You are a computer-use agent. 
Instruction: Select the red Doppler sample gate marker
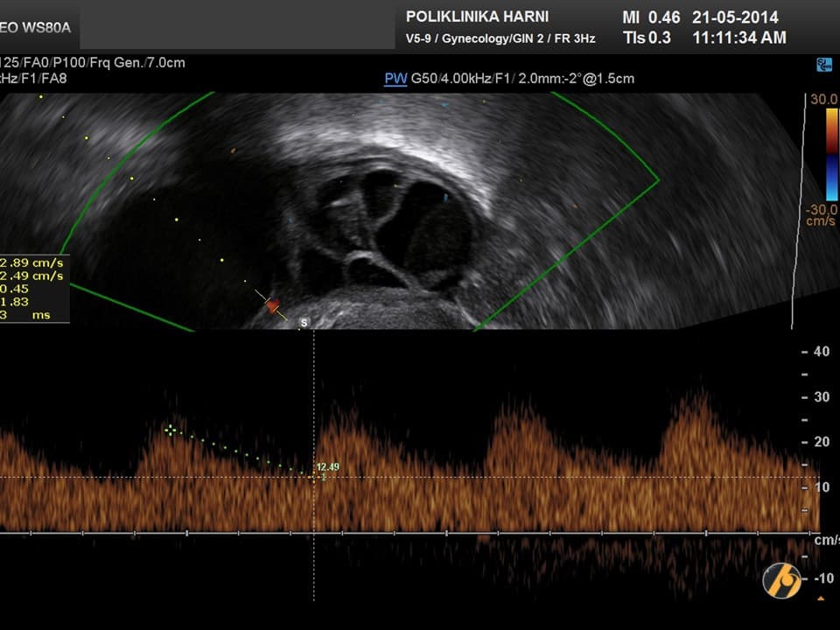[x=273, y=304]
